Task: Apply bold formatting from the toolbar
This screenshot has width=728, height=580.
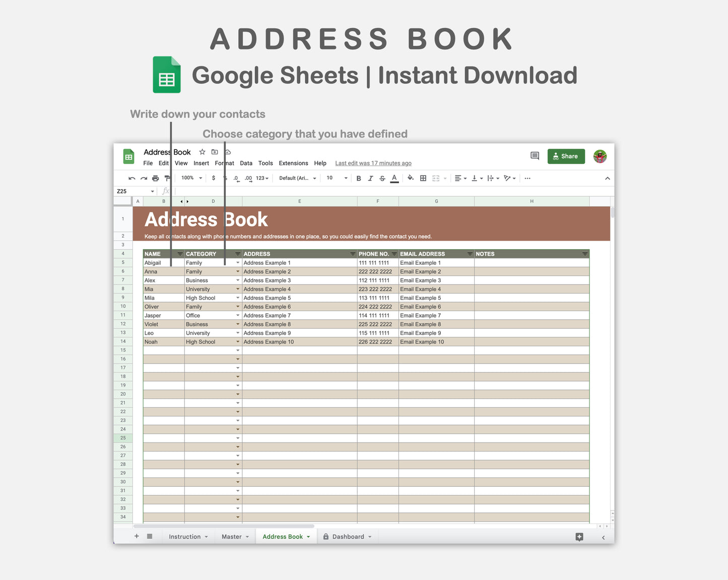Action: [x=359, y=178]
